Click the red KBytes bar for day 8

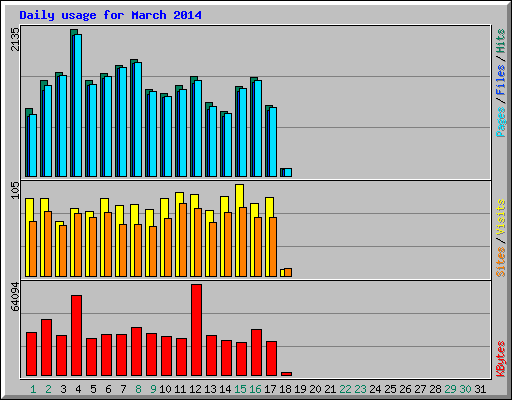[136, 351]
